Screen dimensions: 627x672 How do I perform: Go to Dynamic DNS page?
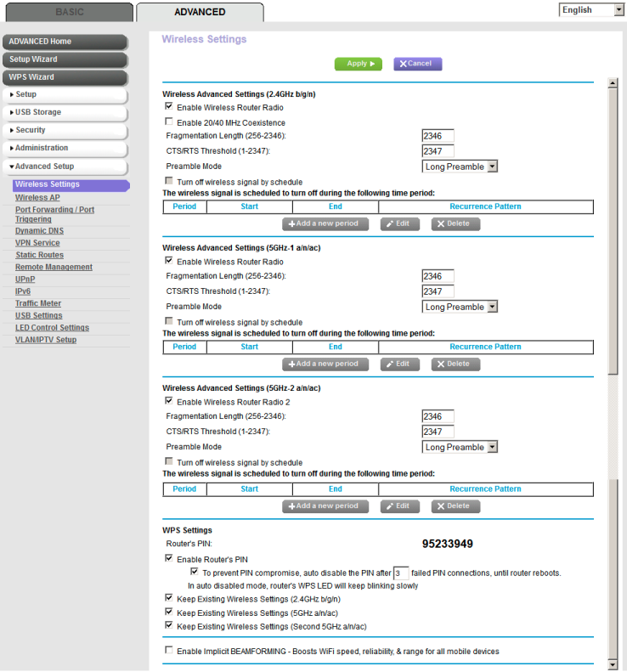click(39, 231)
